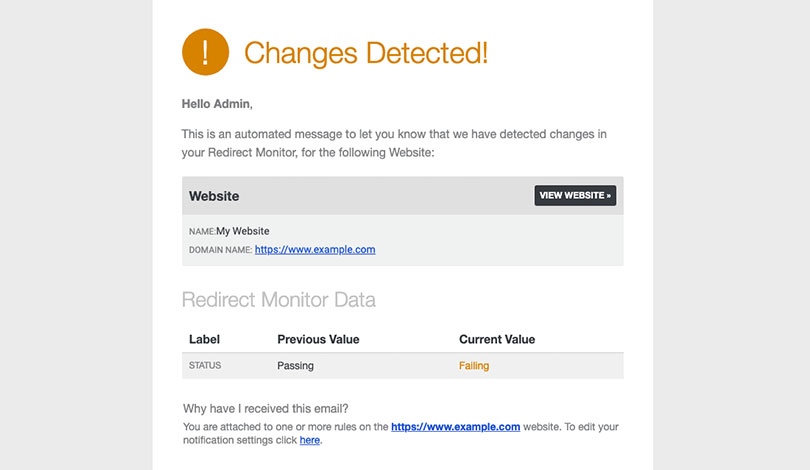
Task: Click the 'DOMAIN NAME:' field label
Action: (221, 250)
